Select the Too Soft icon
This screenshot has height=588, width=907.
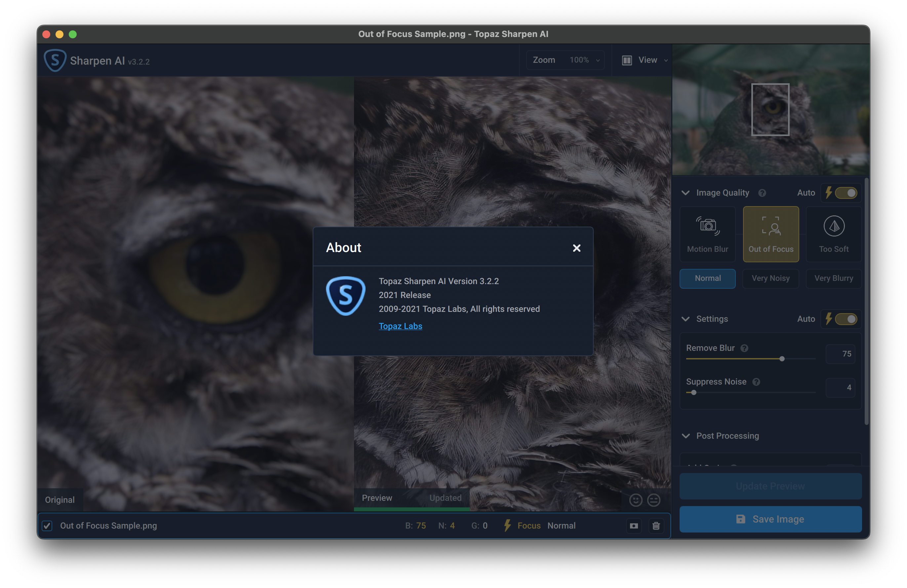[833, 227]
